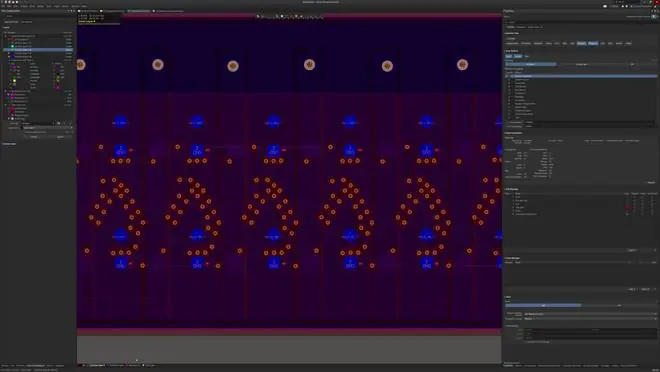Image resolution: width=660 pixels, height=372 pixels.
Task: Toggle the highlighted Regions selection filter button
Action: [x=581, y=43]
